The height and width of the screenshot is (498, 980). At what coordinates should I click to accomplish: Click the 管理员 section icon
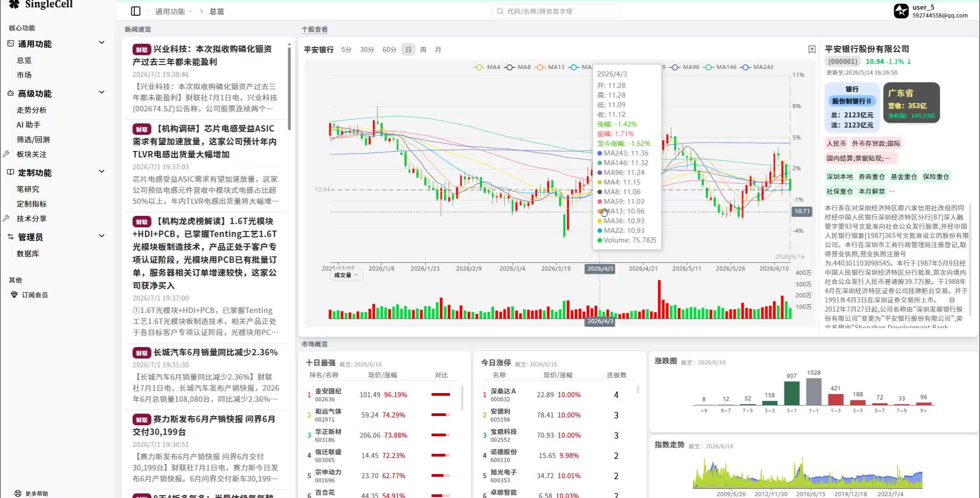[11, 237]
